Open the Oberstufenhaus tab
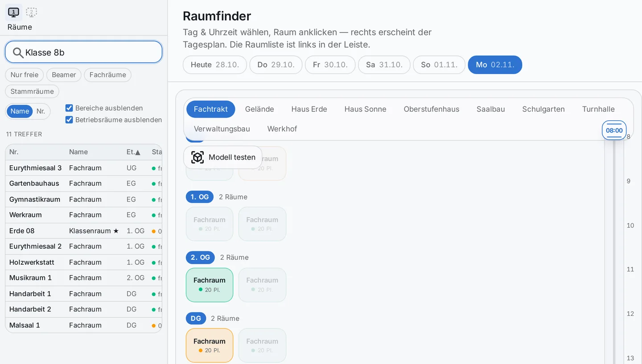 tap(432, 109)
